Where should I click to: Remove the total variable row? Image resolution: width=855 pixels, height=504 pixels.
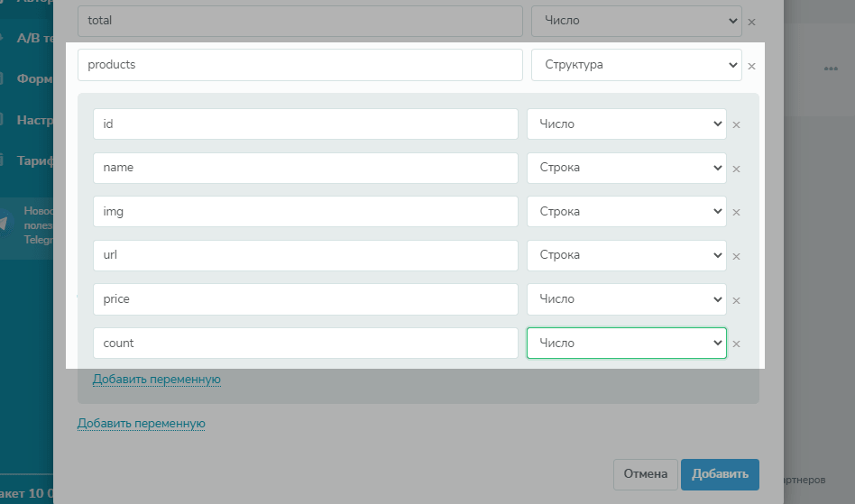click(752, 22)
